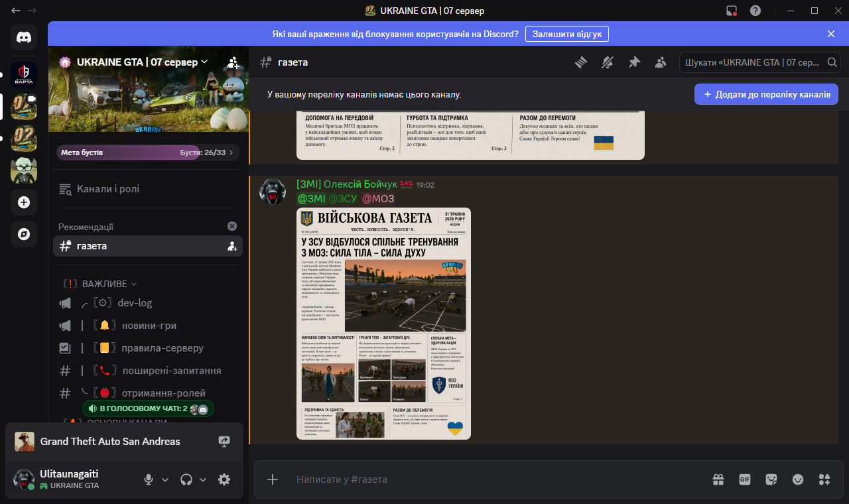849x504 pixels.
Task: Select the газета channel in sidebar
Action: pos(148,246)
